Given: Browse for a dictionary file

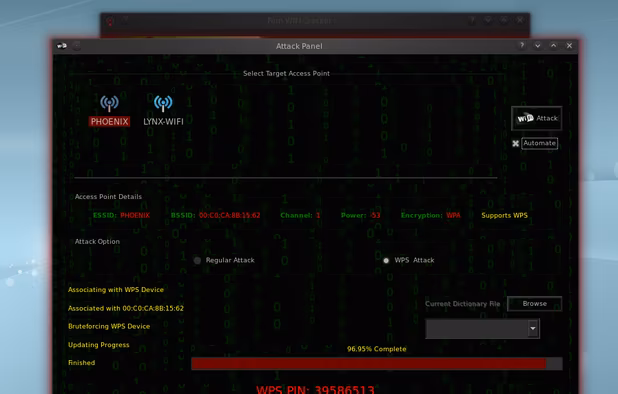Looking at the screenshot, I should (x=534, y=304).
